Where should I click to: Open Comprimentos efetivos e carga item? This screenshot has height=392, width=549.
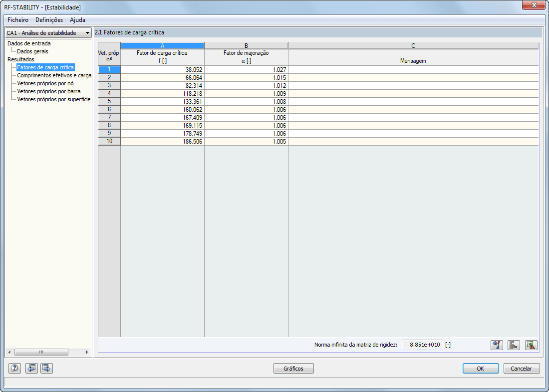pyautogui.click(x=54, y=76)
